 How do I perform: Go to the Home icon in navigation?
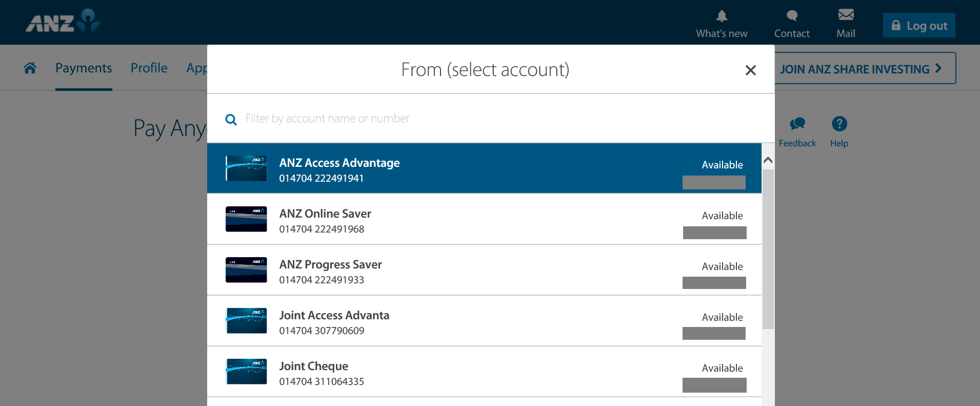pyautogui.click(x=30, y=68)
